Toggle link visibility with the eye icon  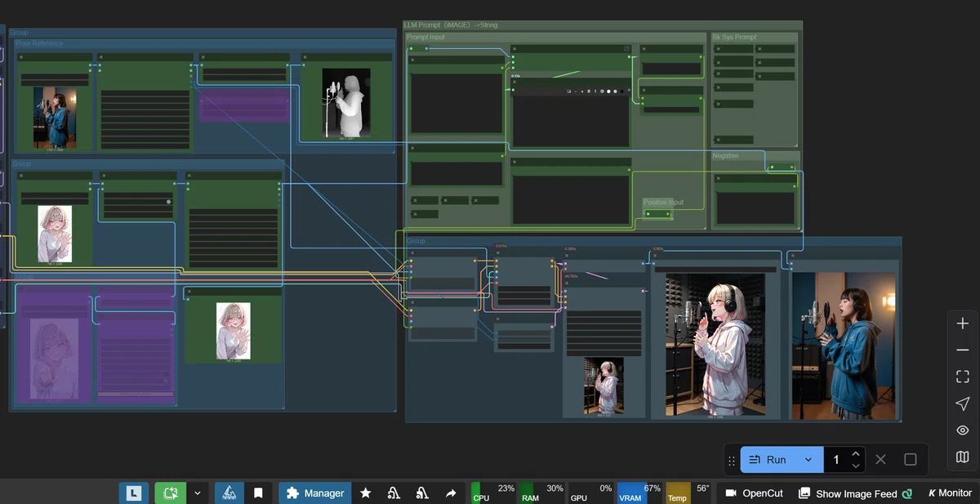[963, 430]
